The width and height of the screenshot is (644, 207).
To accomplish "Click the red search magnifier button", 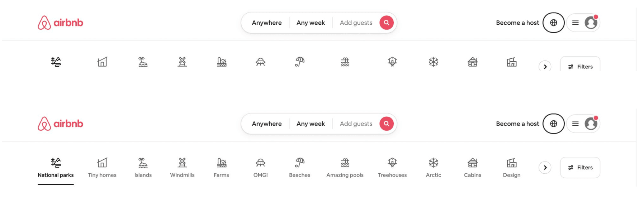I will pyautogui.click(x=386, y=124).
